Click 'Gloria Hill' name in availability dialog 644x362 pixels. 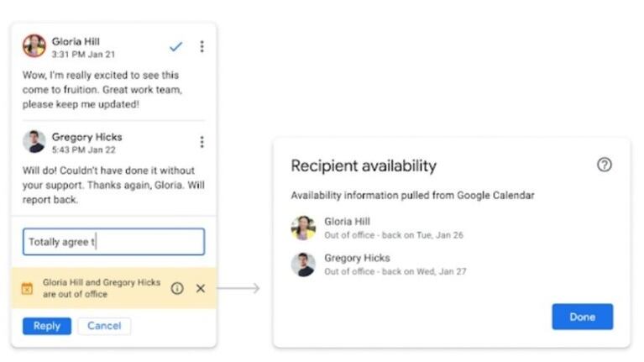click(x=347, y=222)
